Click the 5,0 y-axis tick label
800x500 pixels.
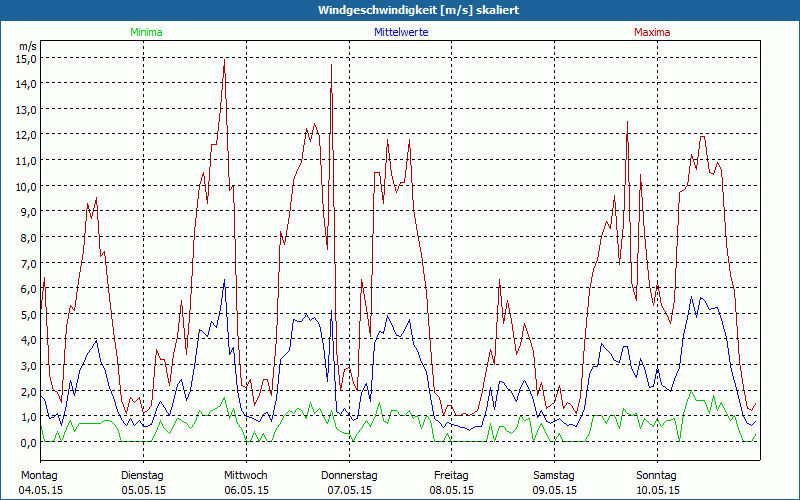[27, 314]
